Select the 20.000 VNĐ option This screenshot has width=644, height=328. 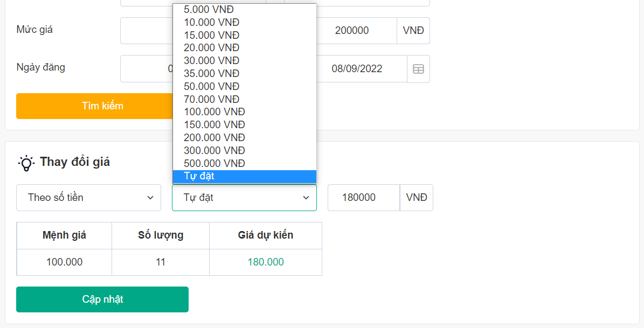211,48
